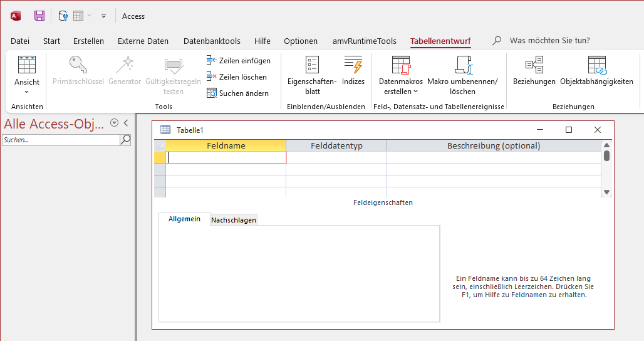
Task: Click the scroll down arrow in the field grid
Action: point(606,192)
